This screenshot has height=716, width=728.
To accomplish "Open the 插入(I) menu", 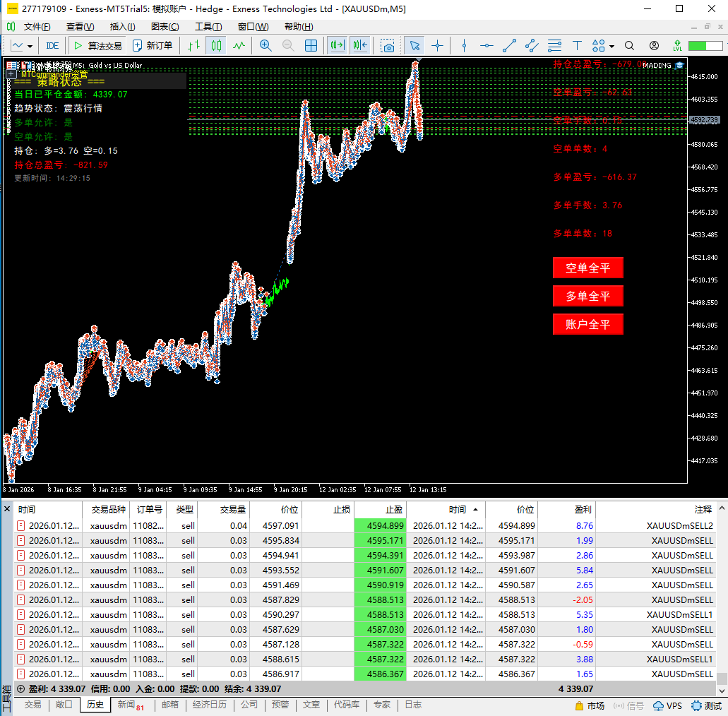I will click(x=123, y=27).
